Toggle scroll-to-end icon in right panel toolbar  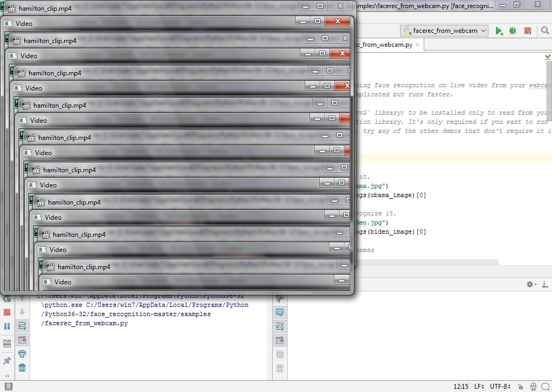click(x=280, y=340)
